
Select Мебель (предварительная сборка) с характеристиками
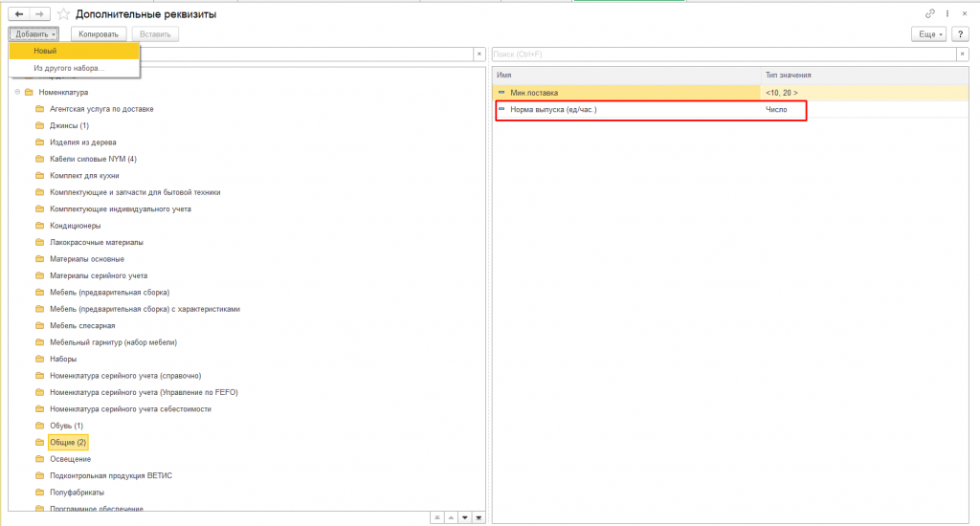145,309
